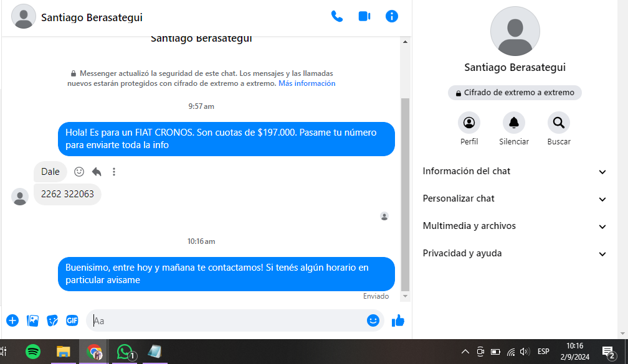Open Santiago's Perfil button
The width and height of the screenshot is (628, 364).
[x=469, y=123]
